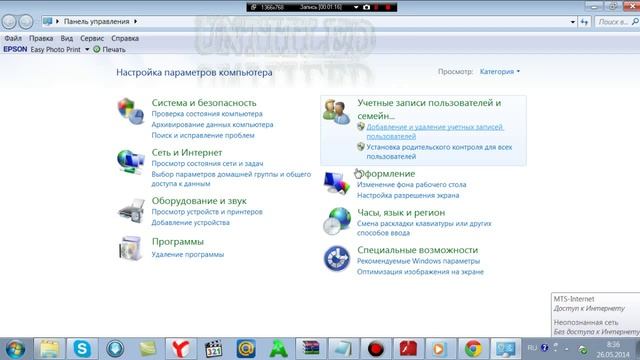The image size is (640, 360).
Task: Click Добавление и удаление учетных записей link
Action: click(435, 131)
